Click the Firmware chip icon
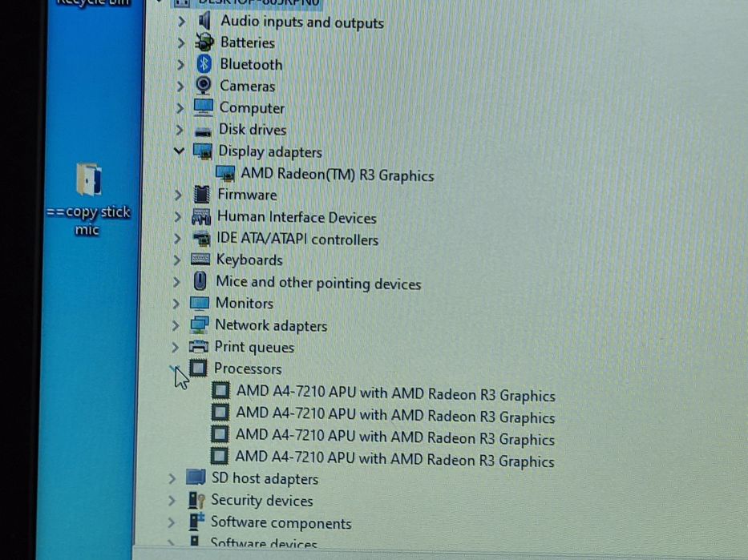The height and width of the screenshot is (560, 748). 201,195
